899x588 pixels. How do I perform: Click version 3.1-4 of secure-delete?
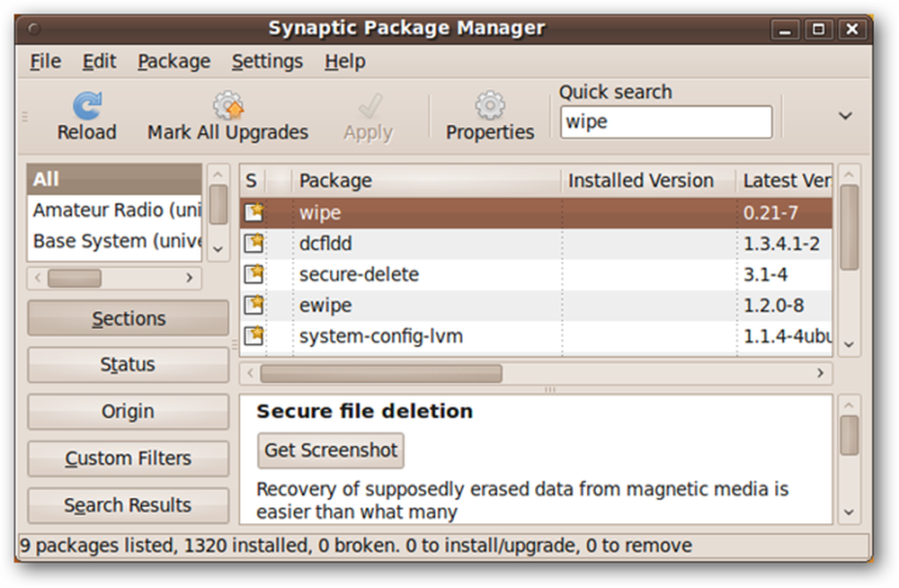(x=765, y=275)
